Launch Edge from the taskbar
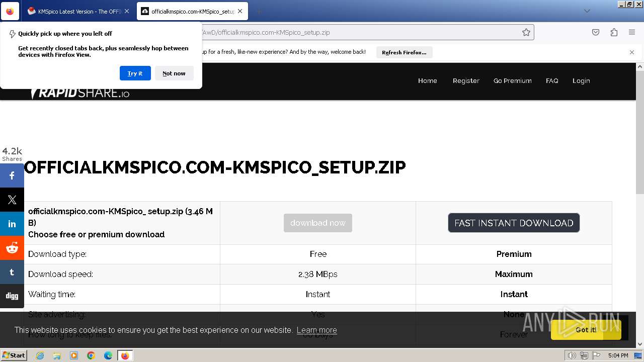The image size is (644, 362). point(108,355)
